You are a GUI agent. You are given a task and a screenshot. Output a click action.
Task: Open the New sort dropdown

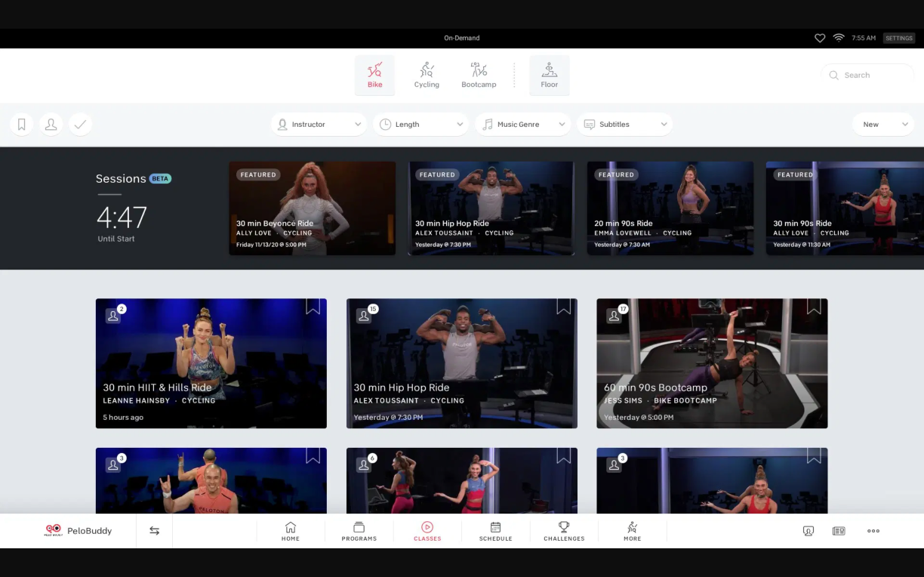(883, 125)
